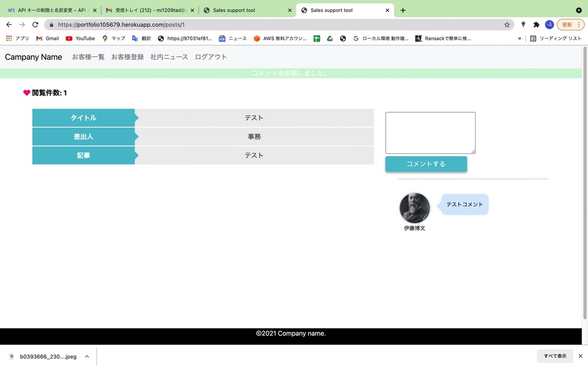Open the マップ maps bookmark

pos(114,38)
